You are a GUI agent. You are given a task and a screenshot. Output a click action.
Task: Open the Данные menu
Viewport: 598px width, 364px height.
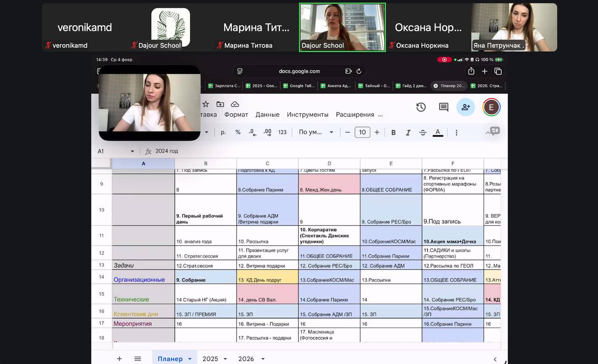[267, 115]
